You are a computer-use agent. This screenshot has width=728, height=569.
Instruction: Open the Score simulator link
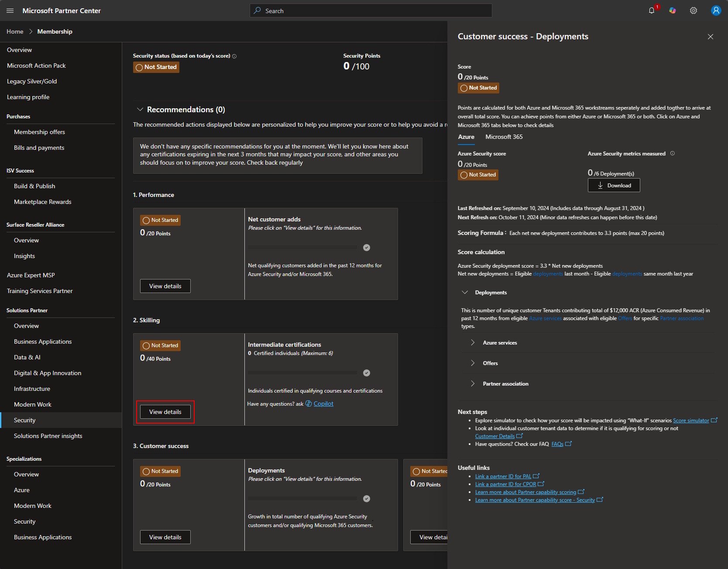coord(691,420)
